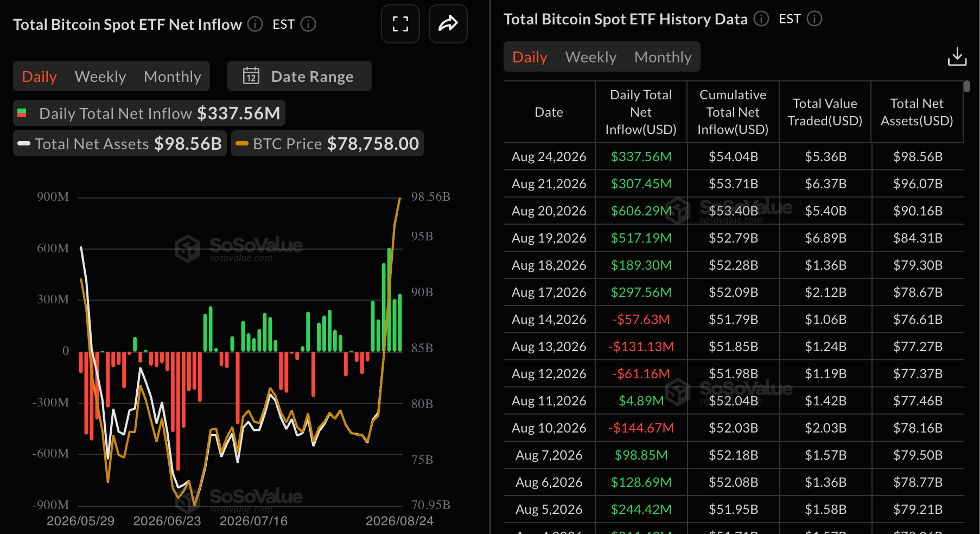
Task: Share the Net Inflow chart
Action: point(448,24)
